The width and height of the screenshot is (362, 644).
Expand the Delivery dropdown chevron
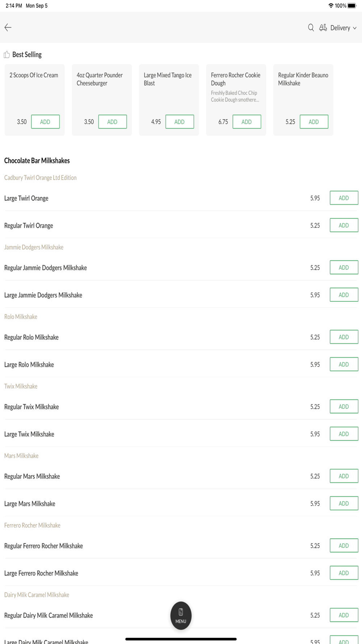pos(355,28)
